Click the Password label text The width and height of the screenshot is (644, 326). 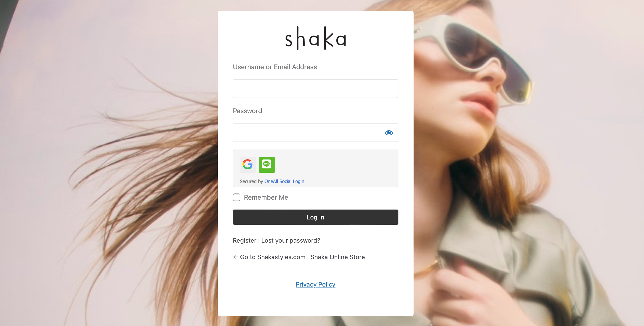pos(247,111)
